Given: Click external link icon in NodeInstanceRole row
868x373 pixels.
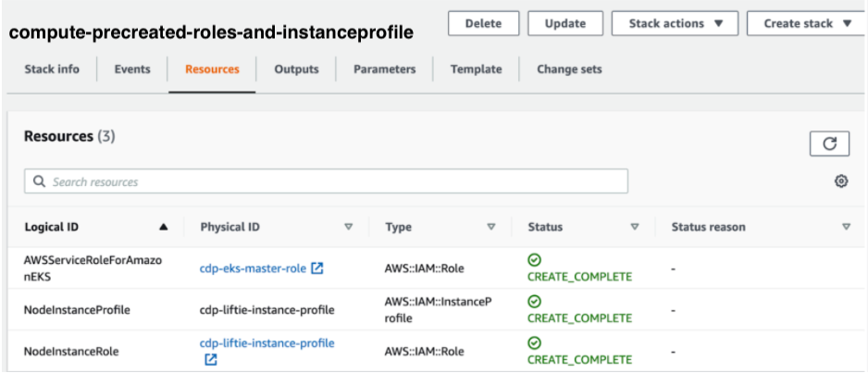Looking at the screenshot, I should pos(210,359).
